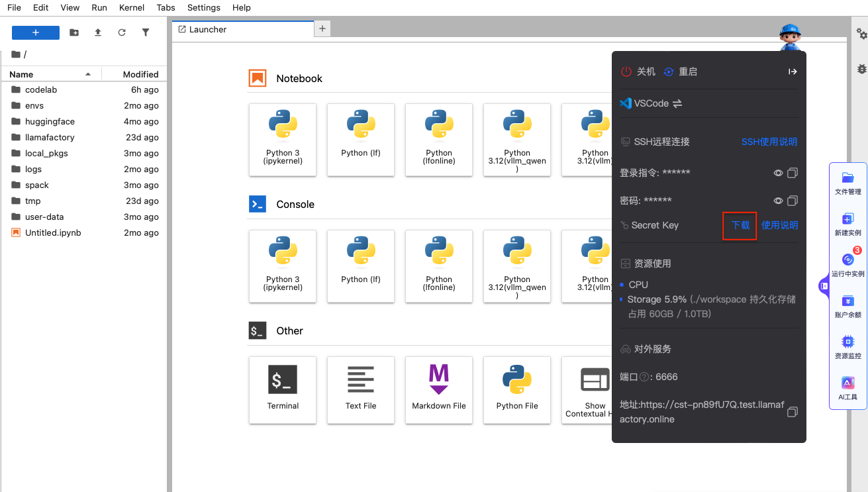Copy the external service address (地址)
The image size is (868, 492).
(x=792, y=412)
